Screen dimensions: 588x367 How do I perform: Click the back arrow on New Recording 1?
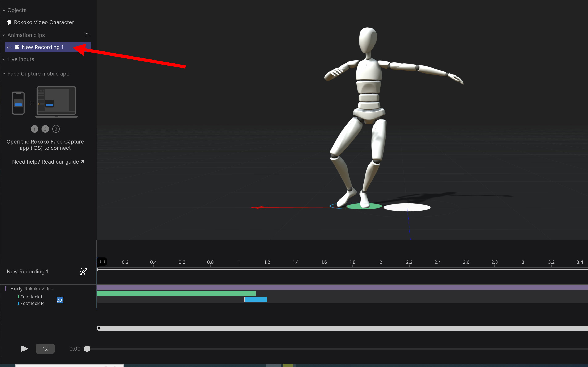[9, 47]
